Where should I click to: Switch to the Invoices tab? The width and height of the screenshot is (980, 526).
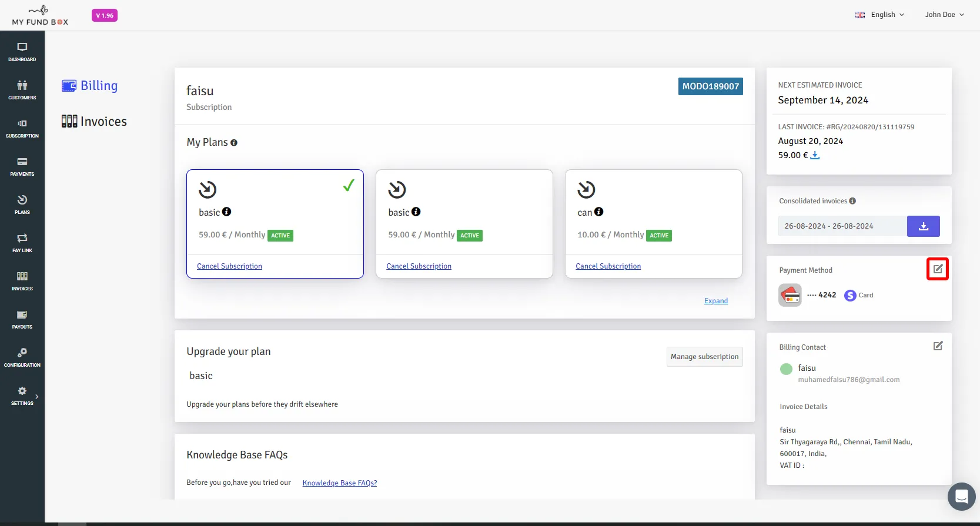94,122
